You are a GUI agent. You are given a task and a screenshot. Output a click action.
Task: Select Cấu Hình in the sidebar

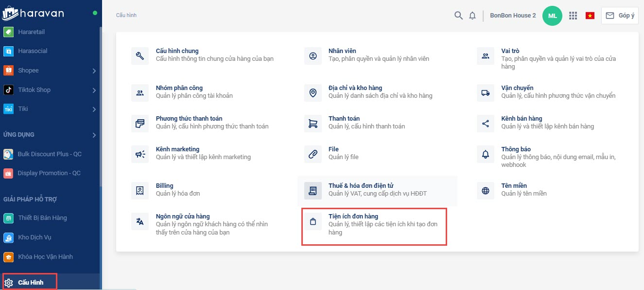30,282
